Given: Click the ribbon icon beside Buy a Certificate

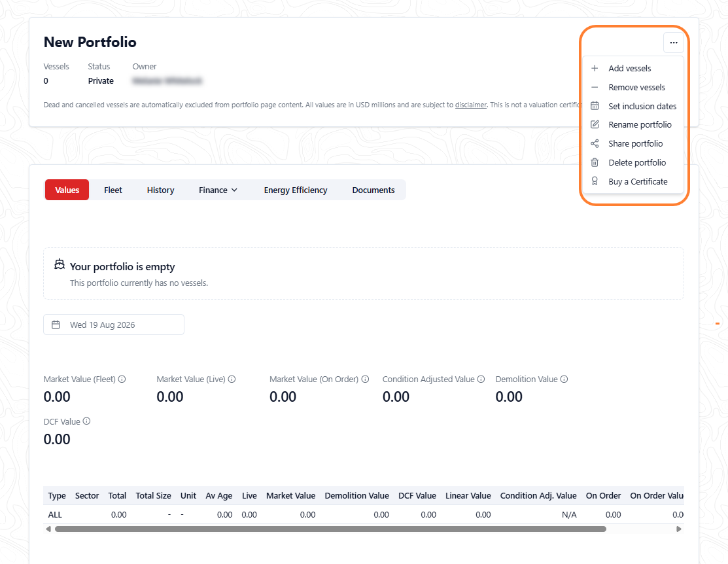Looking at the screenshot, I should coord(595,181).
